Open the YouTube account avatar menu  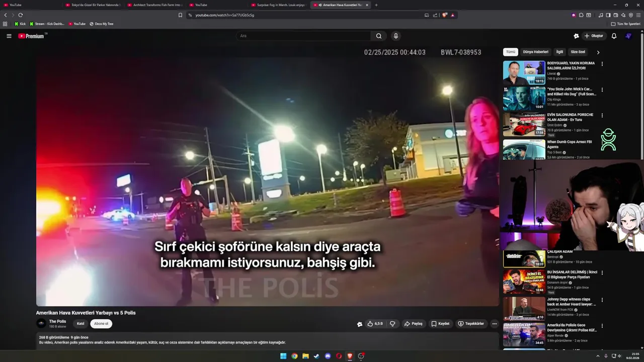(x=628, y=36)
